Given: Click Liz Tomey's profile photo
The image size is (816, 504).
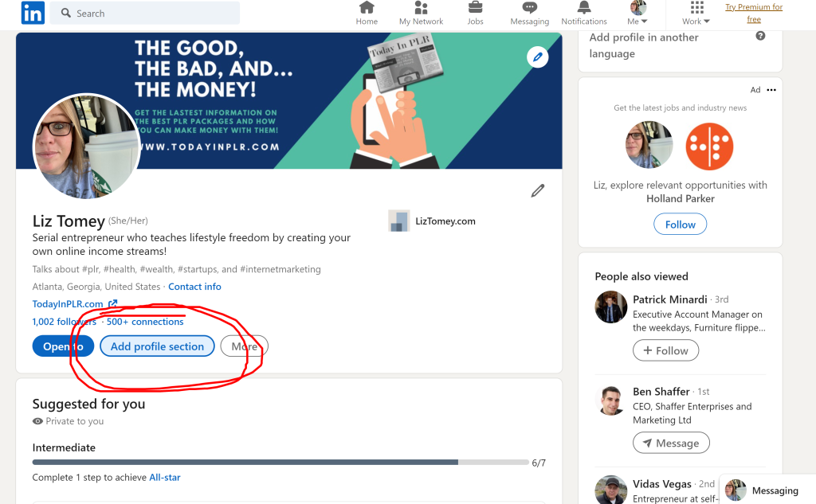Looking at the screenshot, I should 86,147.
